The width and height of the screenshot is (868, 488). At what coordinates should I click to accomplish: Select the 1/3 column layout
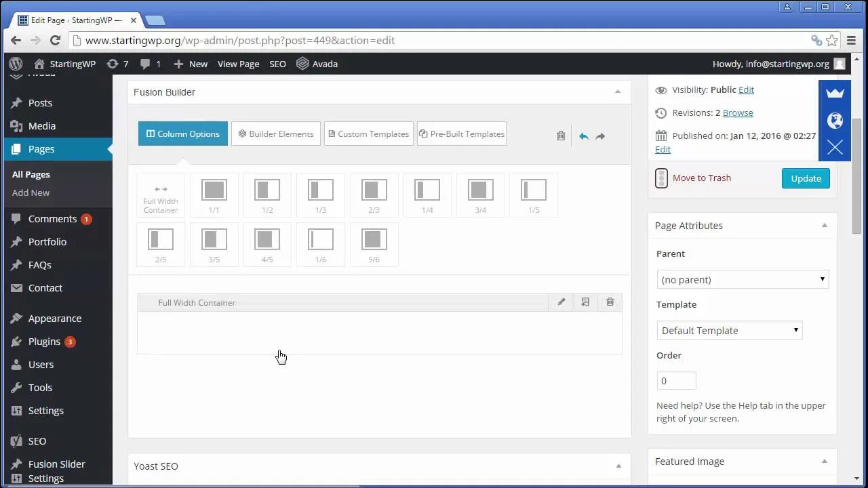(321, 195)
